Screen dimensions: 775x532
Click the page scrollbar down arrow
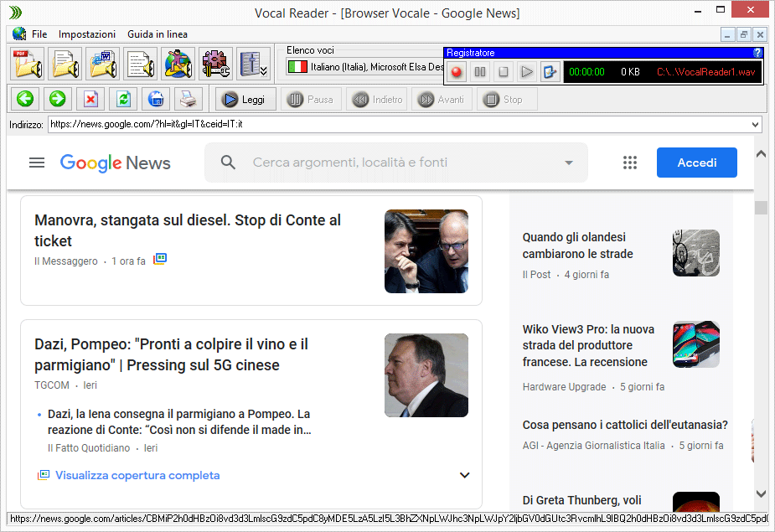(761, 493)
